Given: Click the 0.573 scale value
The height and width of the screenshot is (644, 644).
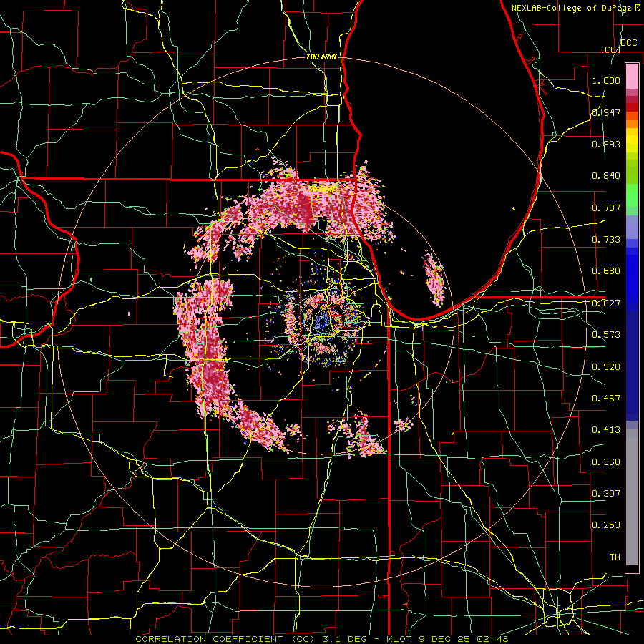Looking at the screenshot, I should coord(606,335).
